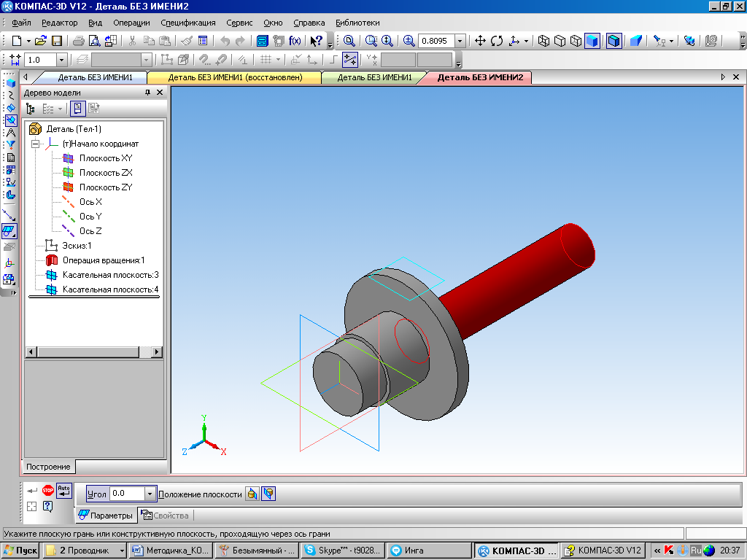The height and width of the screenshot is (560, 747).
Task: Click the tree horizontal scrollbar right arrow
Action: (x=156, y=352)
